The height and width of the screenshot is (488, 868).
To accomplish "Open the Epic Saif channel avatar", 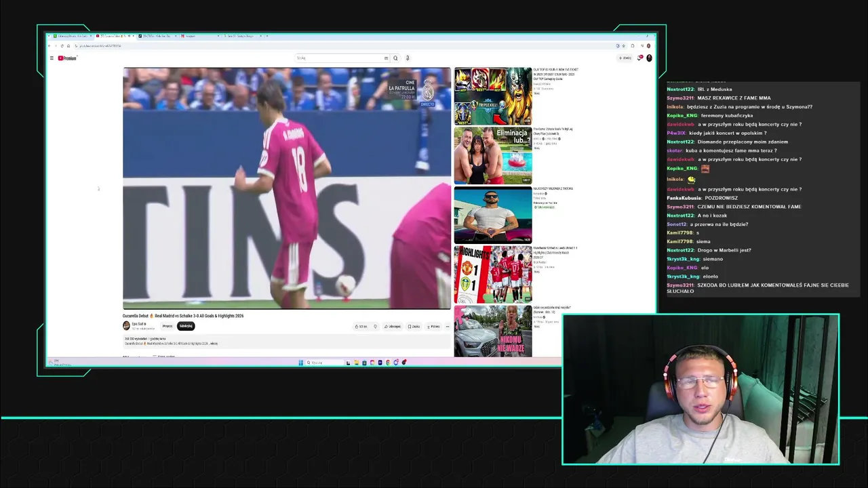I will pyautogui.click(x=126, y=326).
